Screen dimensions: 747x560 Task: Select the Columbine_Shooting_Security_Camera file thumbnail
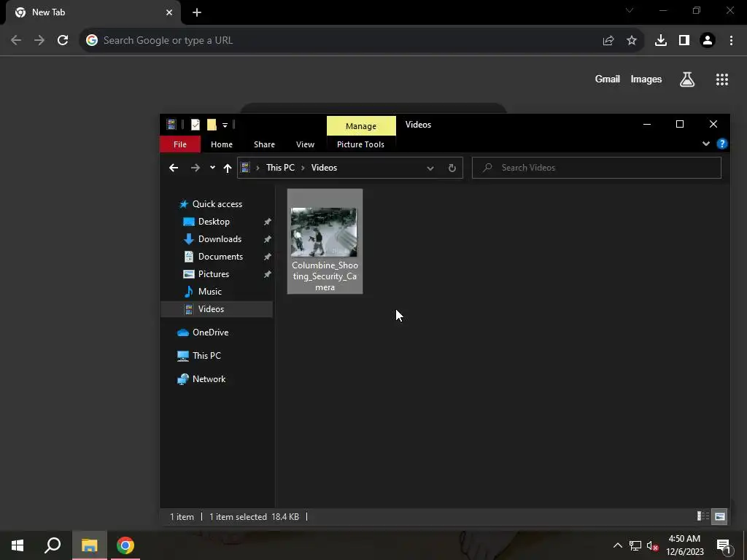pos(325,241)
